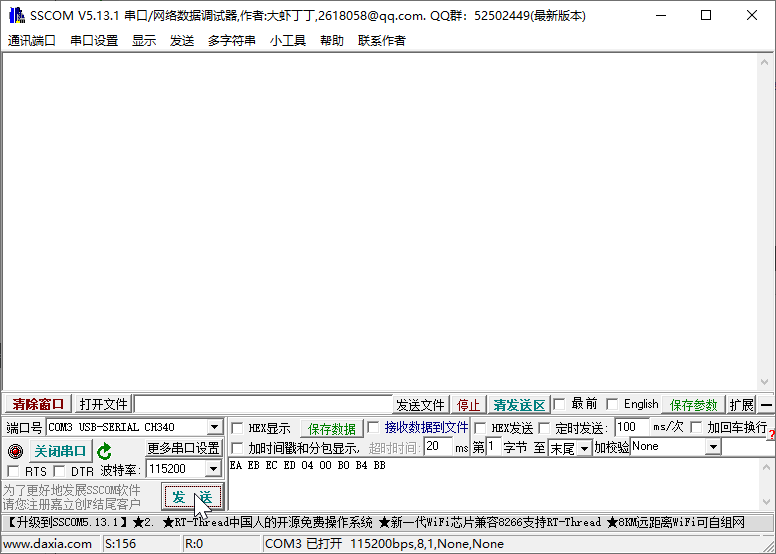
Task: Close the SSCOM window
Action: coord(752,15)
